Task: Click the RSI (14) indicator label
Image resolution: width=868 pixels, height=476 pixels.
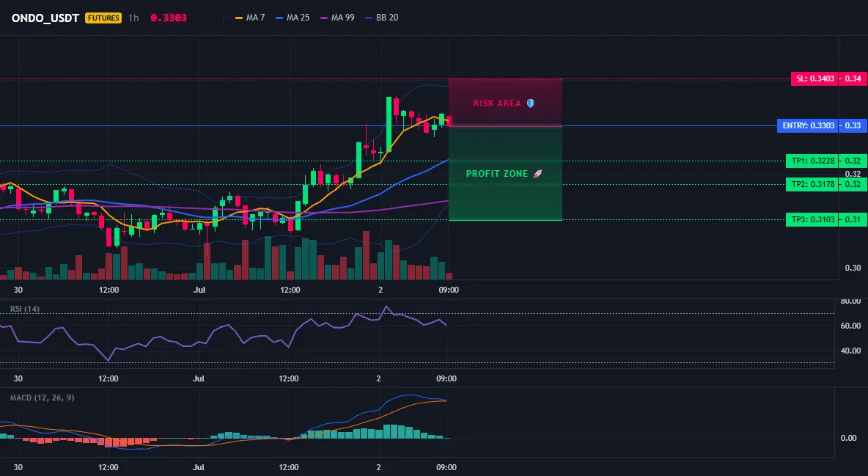Action: tap(25, 309)
